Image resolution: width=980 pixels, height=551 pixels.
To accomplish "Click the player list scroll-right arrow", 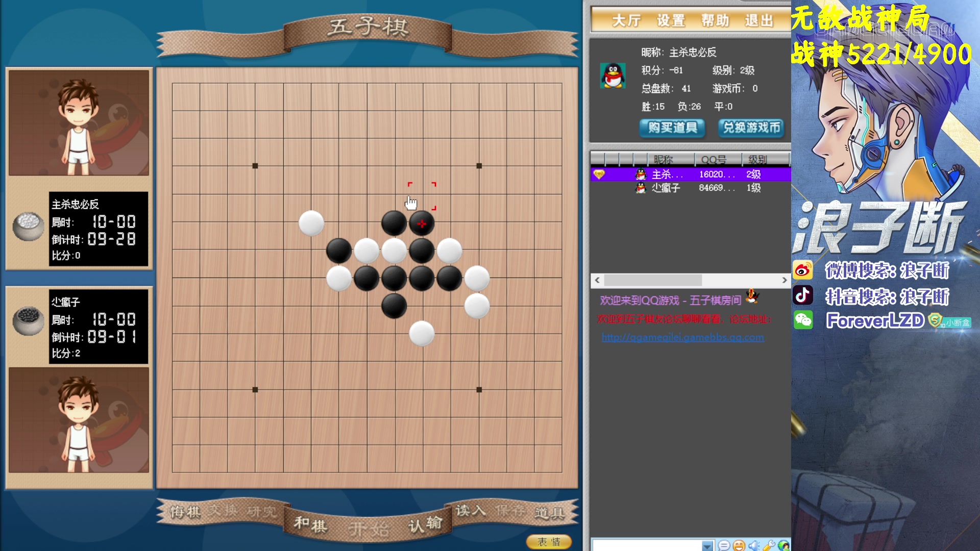I will click(785, 280).
